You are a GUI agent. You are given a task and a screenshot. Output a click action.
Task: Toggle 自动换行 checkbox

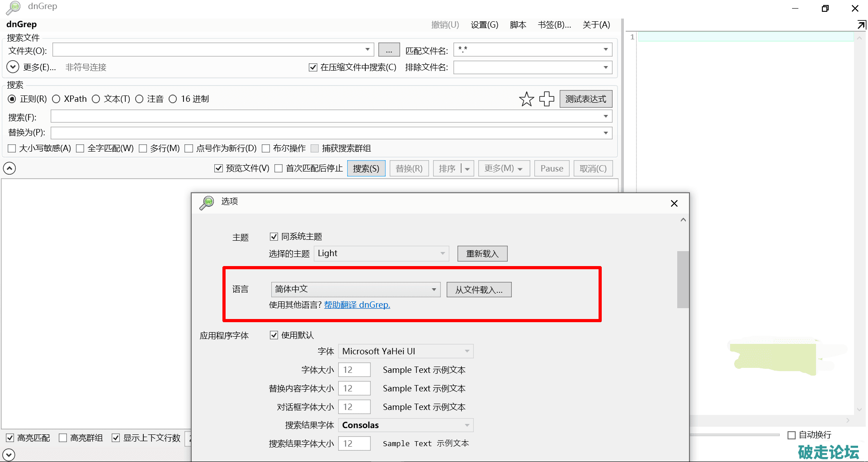click(x=792, y=435)
